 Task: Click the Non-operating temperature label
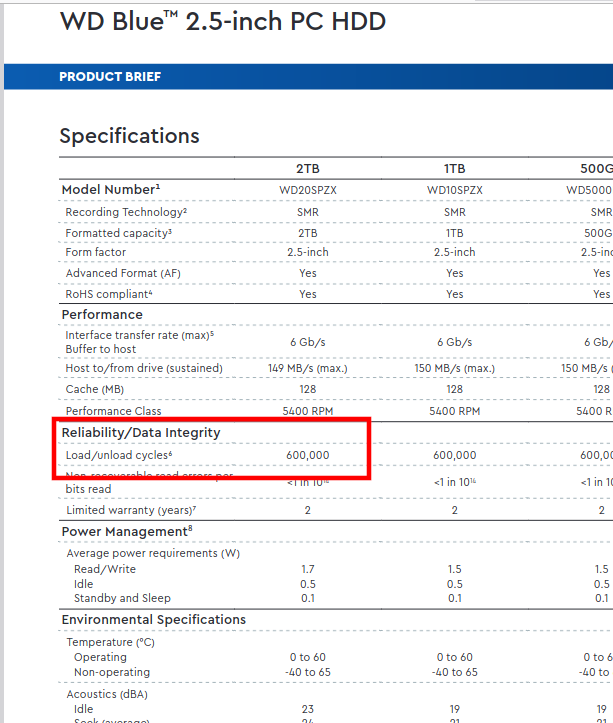pyautogui.click(x=112, y=672)
